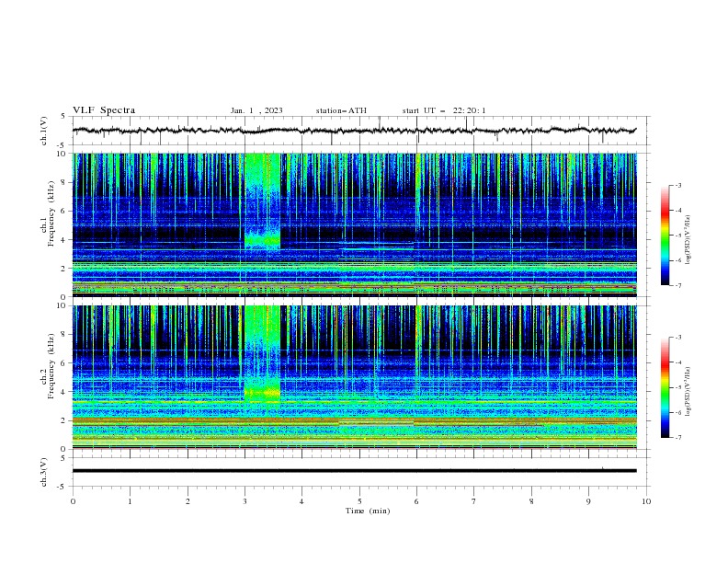Viewport: 728px width, 563px height.
Task: Click the "10" tick on the time axis
Action: 646,501
